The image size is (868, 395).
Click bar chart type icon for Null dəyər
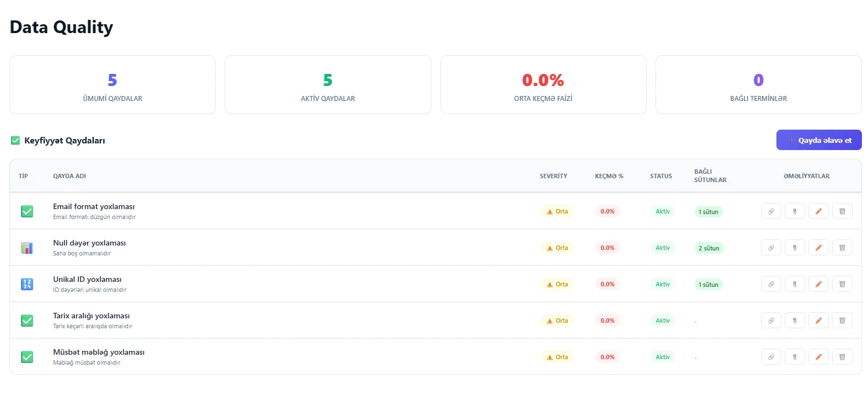point(27,248)
